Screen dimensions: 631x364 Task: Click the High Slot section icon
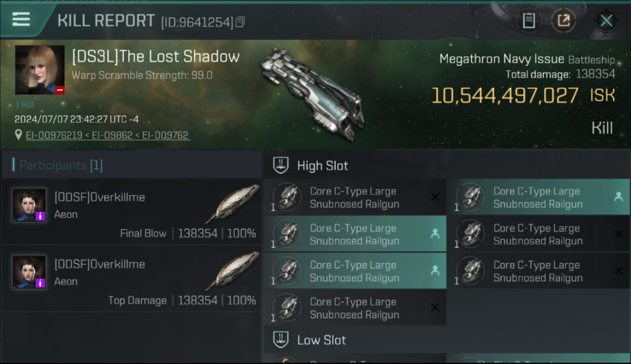click(x=281, y=165)
